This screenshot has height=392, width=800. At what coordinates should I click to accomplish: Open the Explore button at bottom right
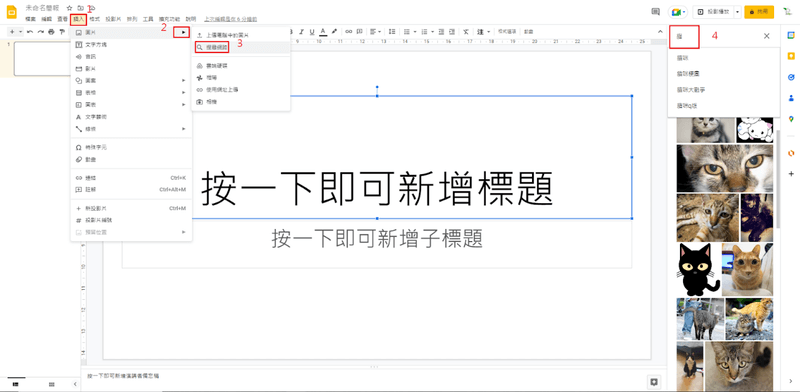[653, 382]
